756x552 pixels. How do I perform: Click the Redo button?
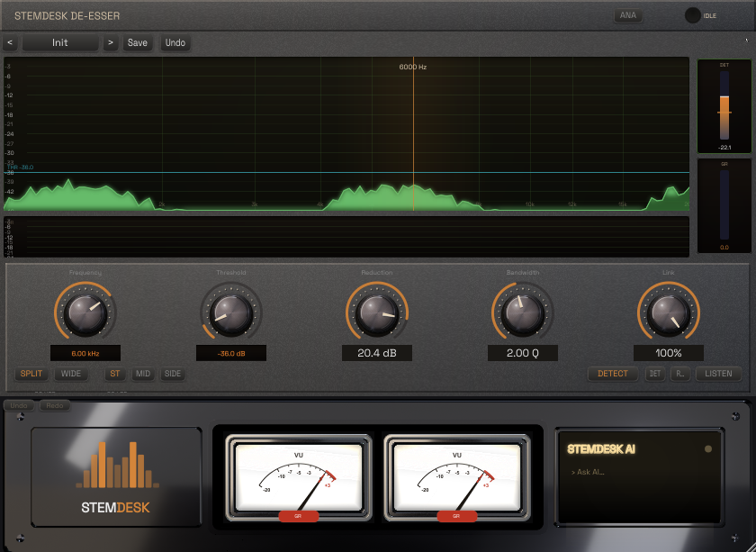55,406
